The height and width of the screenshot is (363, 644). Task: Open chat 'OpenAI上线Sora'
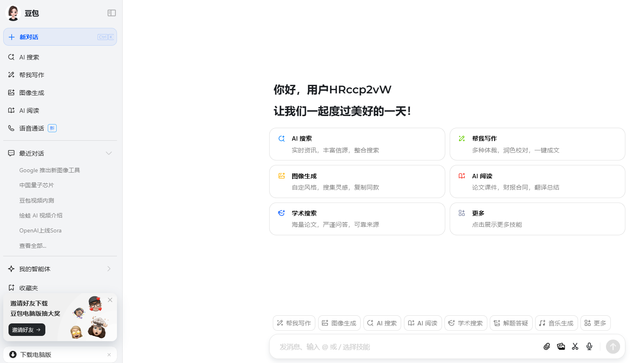[x=40, y=230]
